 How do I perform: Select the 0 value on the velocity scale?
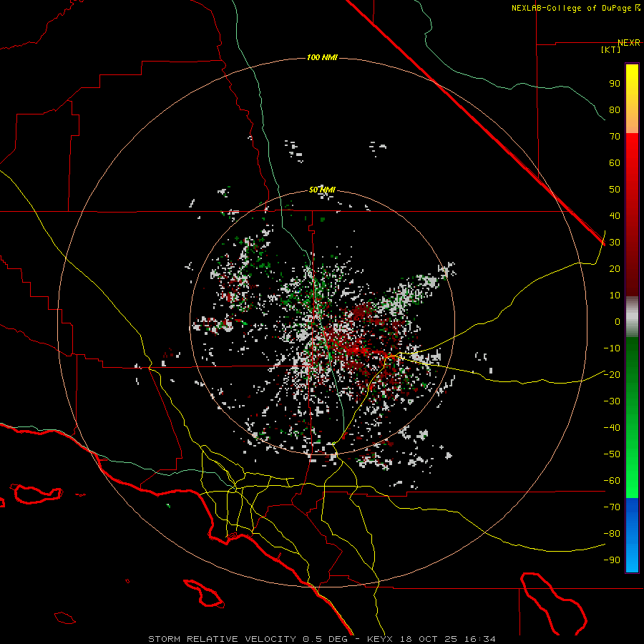click(x=618, y=321)
